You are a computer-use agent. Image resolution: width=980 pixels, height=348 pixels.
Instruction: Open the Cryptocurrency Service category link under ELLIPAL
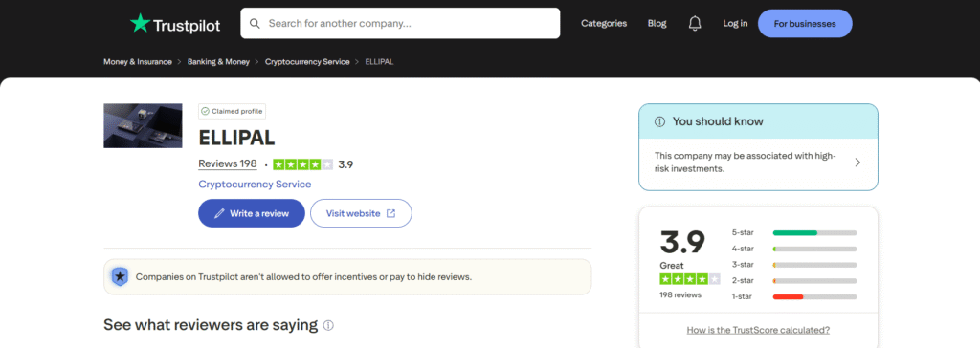[255, 185]
